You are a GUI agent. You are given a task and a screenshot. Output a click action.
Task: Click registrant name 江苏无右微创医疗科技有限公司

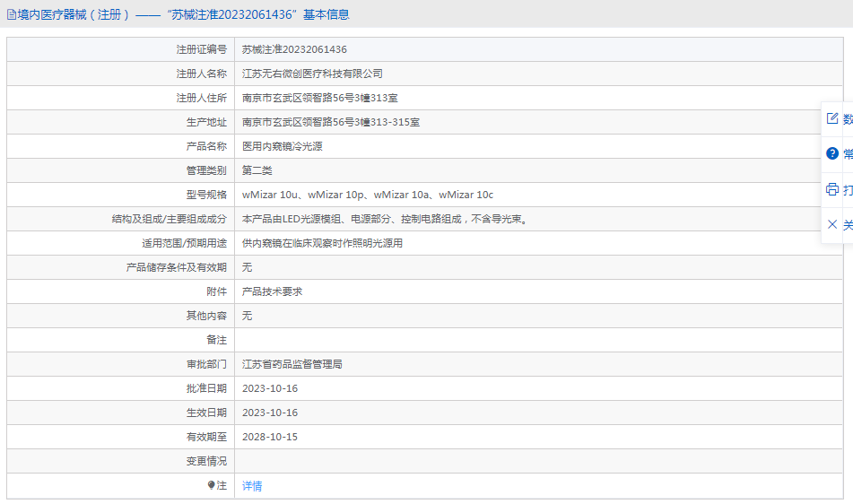[x=312, y=74]
